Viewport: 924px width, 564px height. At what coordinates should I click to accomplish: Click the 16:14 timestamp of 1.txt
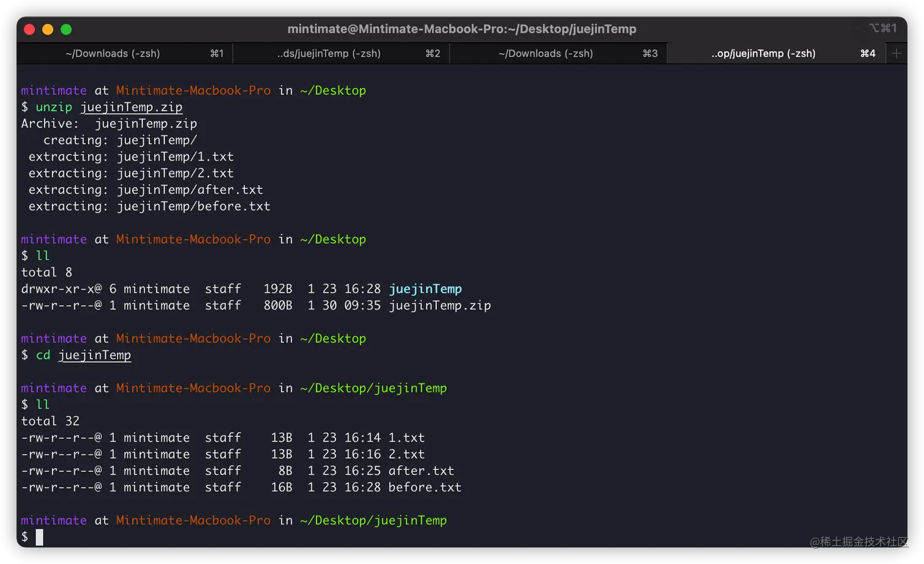(x=362, y=438)
